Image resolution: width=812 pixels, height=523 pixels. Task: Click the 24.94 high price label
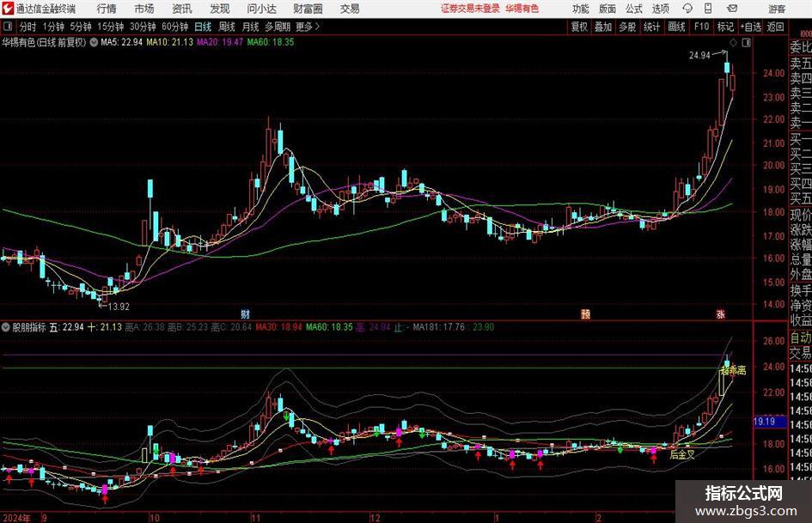[699, 56]
